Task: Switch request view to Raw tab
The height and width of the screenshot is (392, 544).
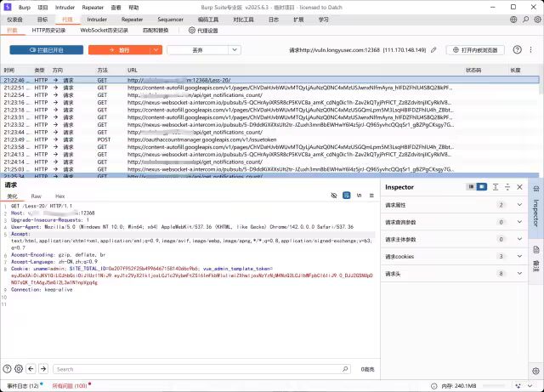Action: pyautogui.click(x=36, y=196)
